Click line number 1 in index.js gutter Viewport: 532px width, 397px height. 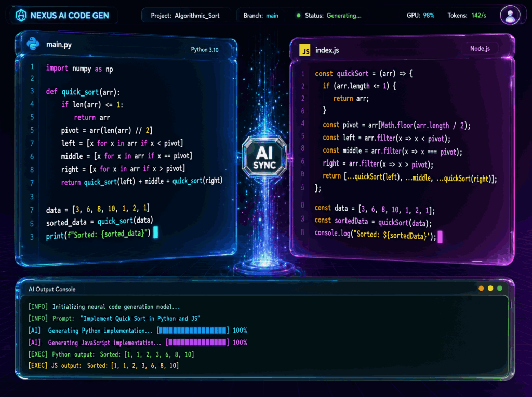(x=303, y=74)
